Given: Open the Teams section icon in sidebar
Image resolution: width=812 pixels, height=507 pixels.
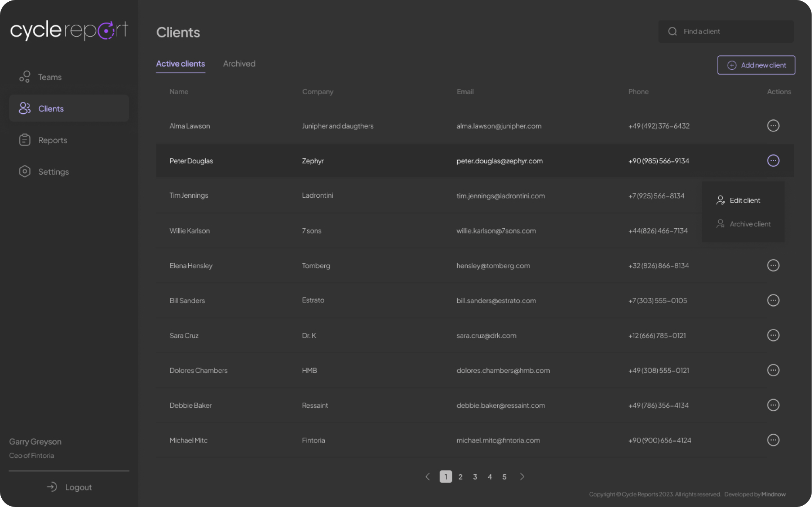Looking at the screenshot, I should (x=24, y=77).
